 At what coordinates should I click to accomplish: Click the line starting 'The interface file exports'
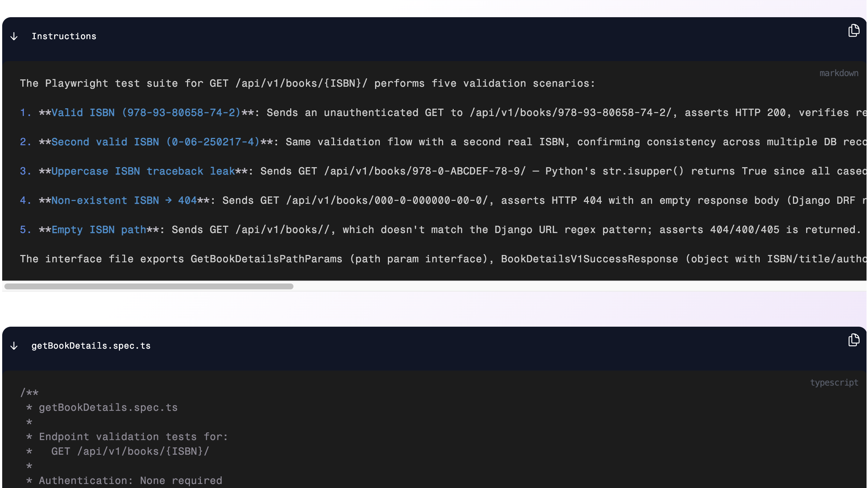point(443,259)
